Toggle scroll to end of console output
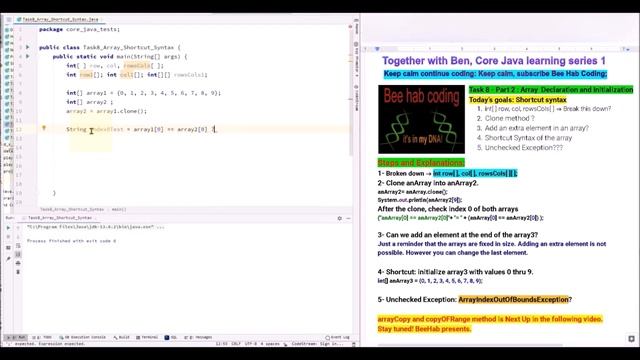 point(18,254)
